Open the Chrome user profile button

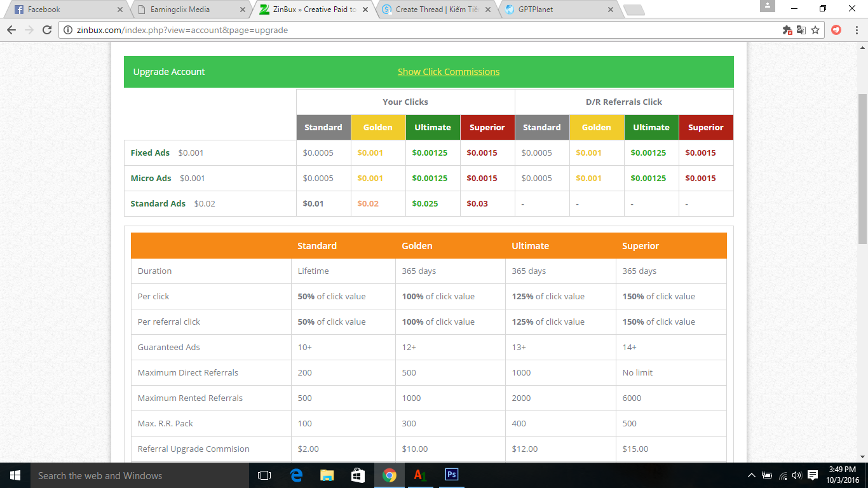pyautogui.click(x=768, y=6)
